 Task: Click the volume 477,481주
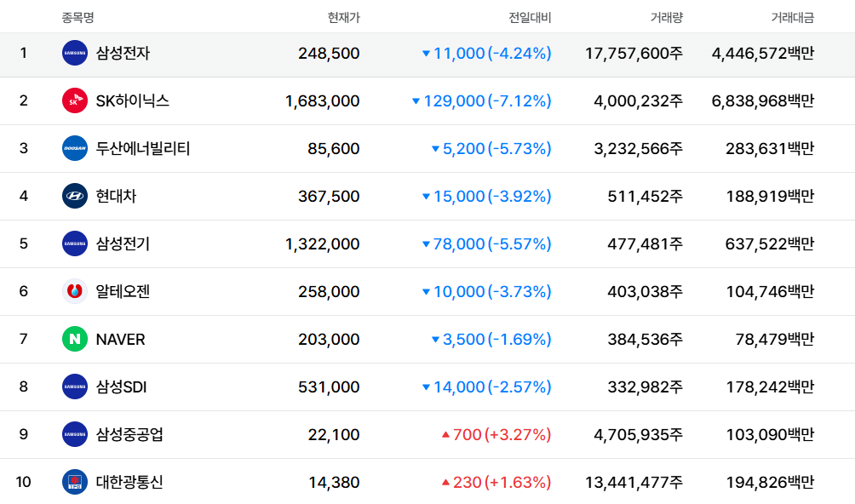pyautogui.click(x=646, y=244)
